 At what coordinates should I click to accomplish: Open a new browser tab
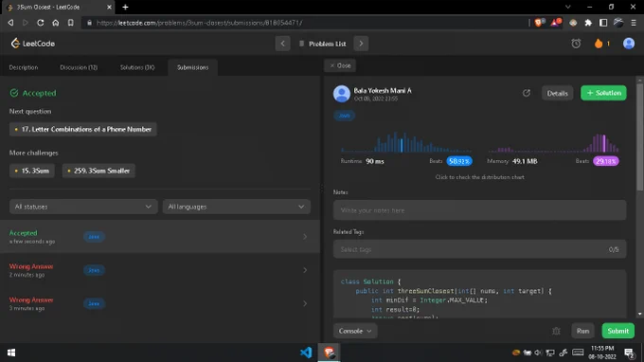125,7
